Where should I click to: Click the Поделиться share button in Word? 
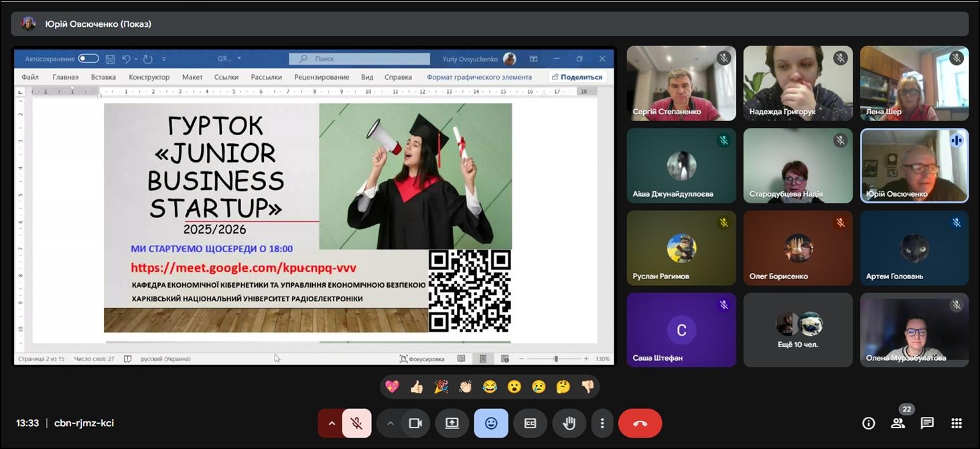[x=576, y=77]
